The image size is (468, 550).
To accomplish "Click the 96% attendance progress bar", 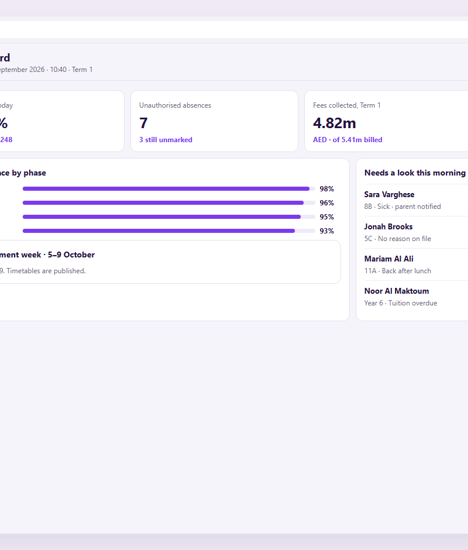I will 169,203.
